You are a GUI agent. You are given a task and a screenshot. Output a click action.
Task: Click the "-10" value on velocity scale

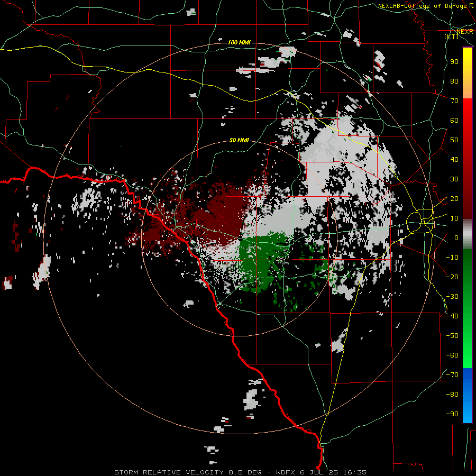pyautogui.click(x=452, y=258)
